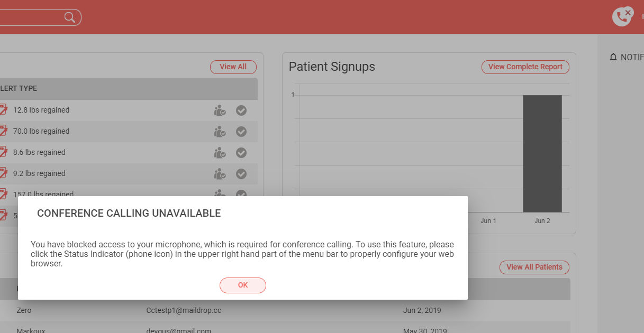Mark the 70.0 lbs regained alert as resolved
Viewport: 644px width, 333px height.
(241, 132)
